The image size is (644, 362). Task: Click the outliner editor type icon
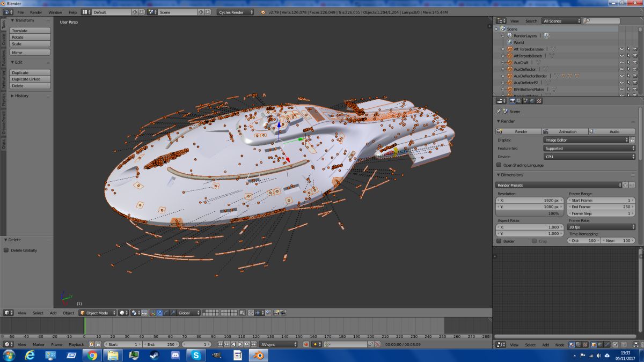coord(501,21)
